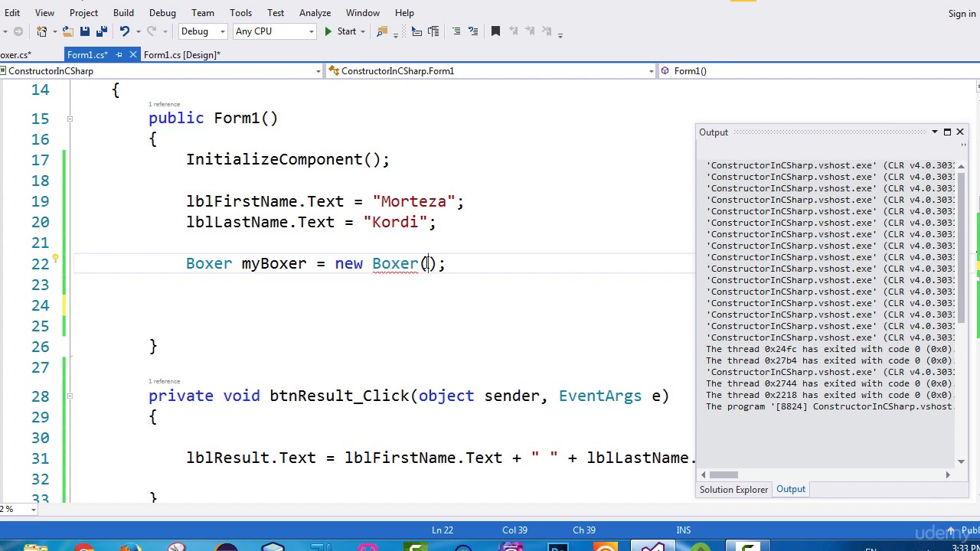Open the Tools menu

pos(240,13)
